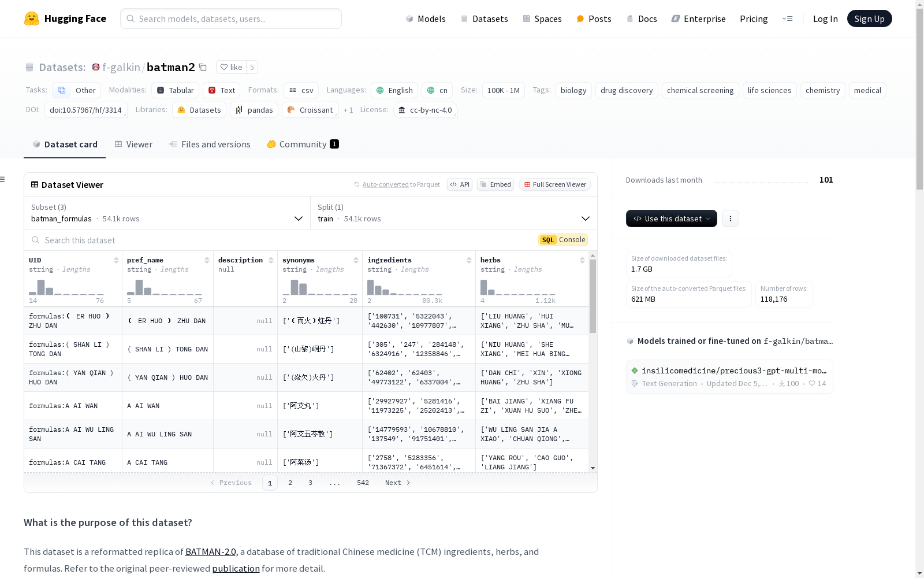Open Full Screen Viewer
The image size is (924, 578).
pos(555,184)
